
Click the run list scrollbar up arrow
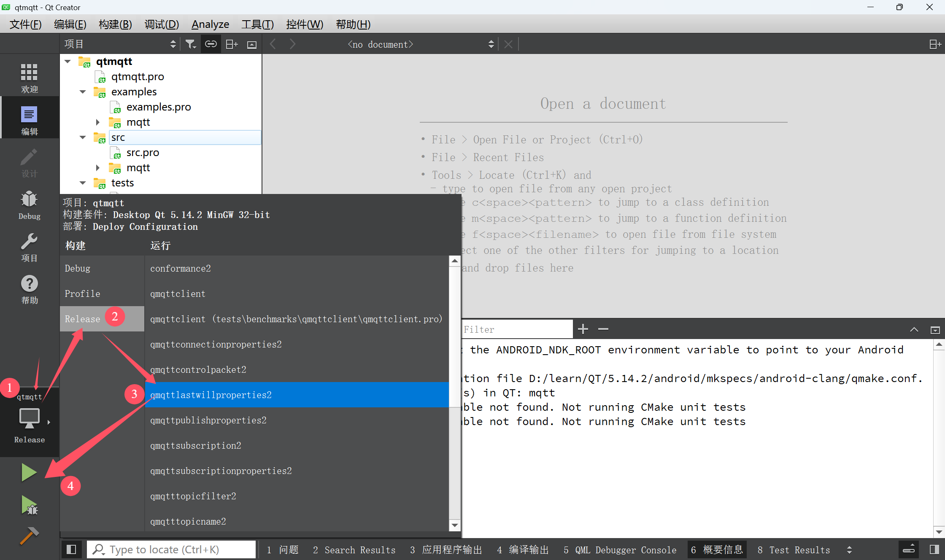(x=454, y=261)
